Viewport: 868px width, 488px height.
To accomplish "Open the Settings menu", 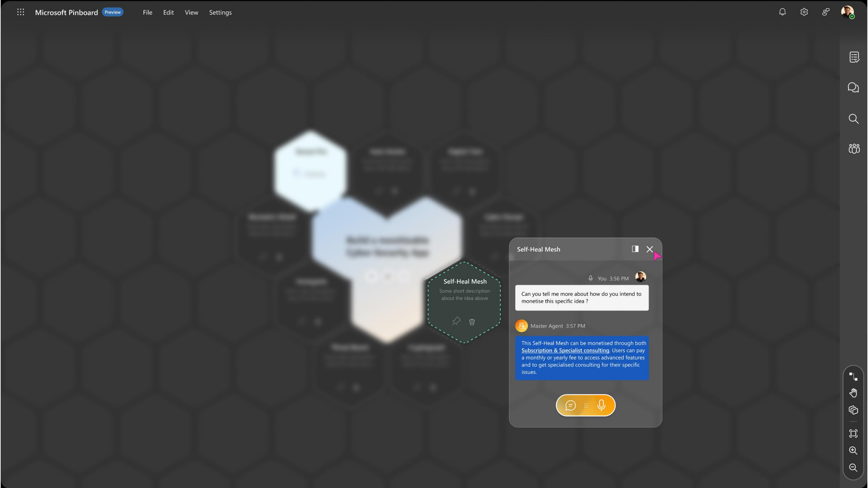I will click(x=220, y=12).
